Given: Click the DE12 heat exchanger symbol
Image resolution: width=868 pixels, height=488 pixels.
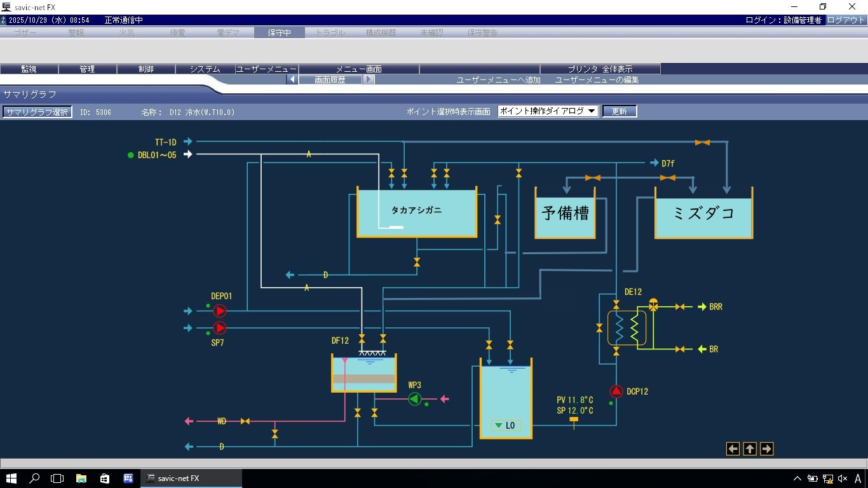Looking at the screenshot, I should 627,328.
